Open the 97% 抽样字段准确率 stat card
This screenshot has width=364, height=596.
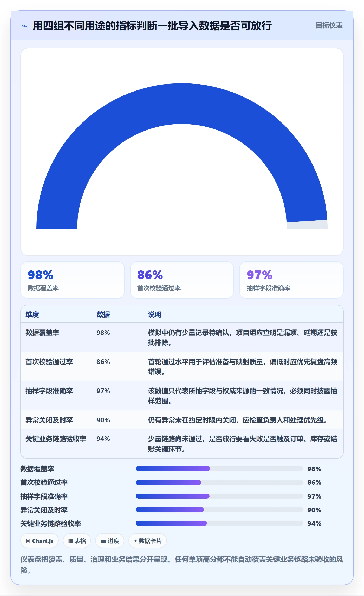point(291,280)
